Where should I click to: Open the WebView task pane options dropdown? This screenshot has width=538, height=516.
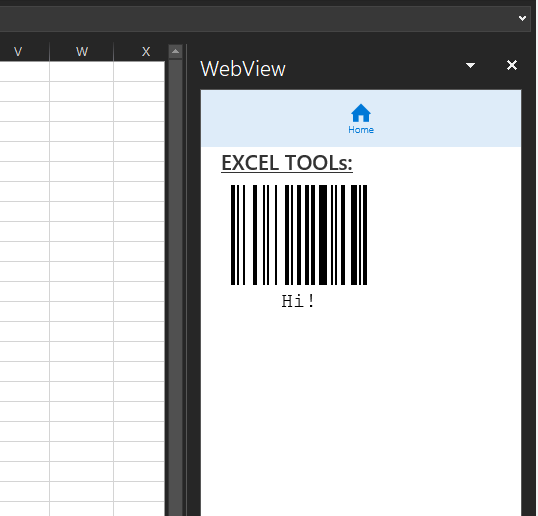coord(470,65)
